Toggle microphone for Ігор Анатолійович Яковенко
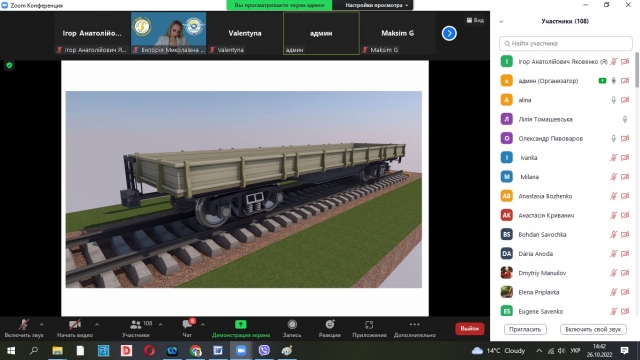This screenshot has width=640, height=360. [613, 62]
